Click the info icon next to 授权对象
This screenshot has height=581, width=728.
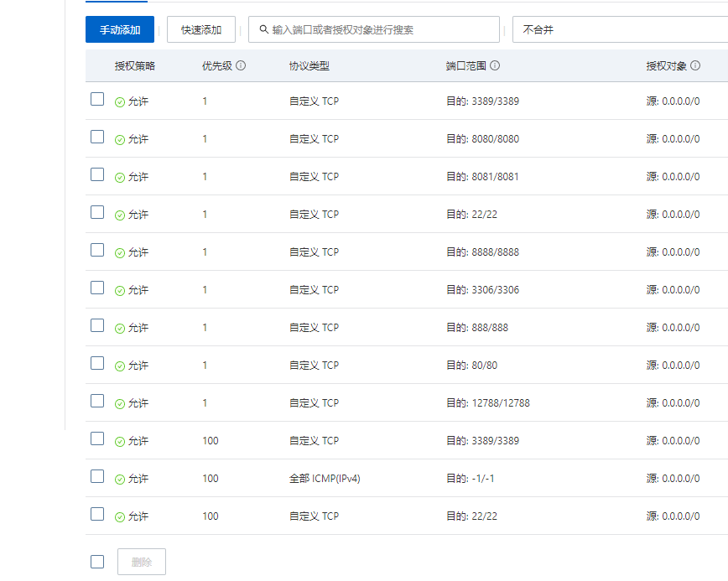tap(695, 65)
